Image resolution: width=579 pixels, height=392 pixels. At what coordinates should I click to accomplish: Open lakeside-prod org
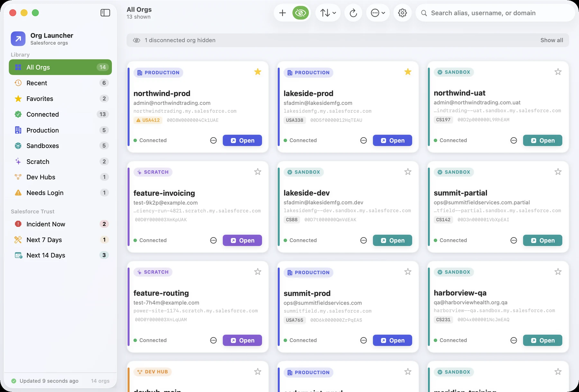coord(392,140)
